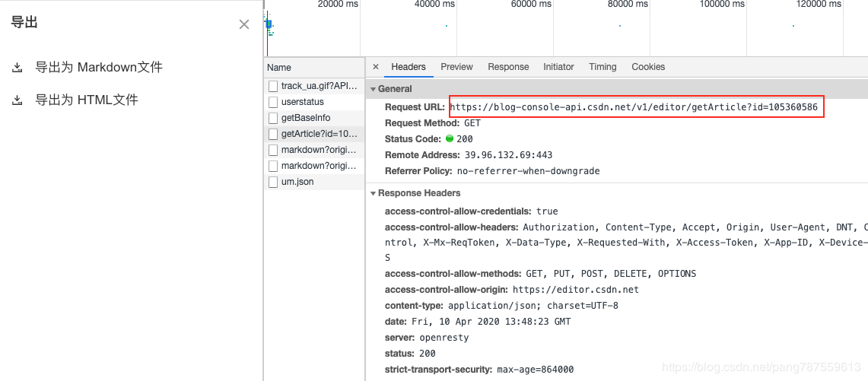Screen dimensions: 868x381
Task: Click the green status code indicator
Action: pyautogui.click(x=450, y=138)
